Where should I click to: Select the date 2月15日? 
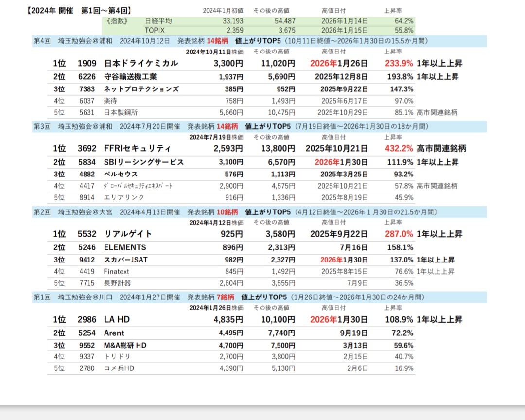coord(355,357)
